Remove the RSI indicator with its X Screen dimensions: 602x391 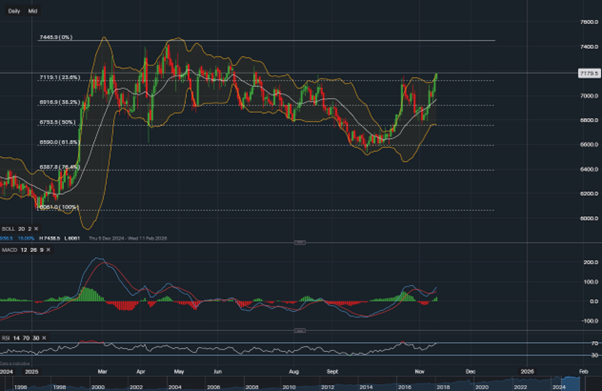44,338
